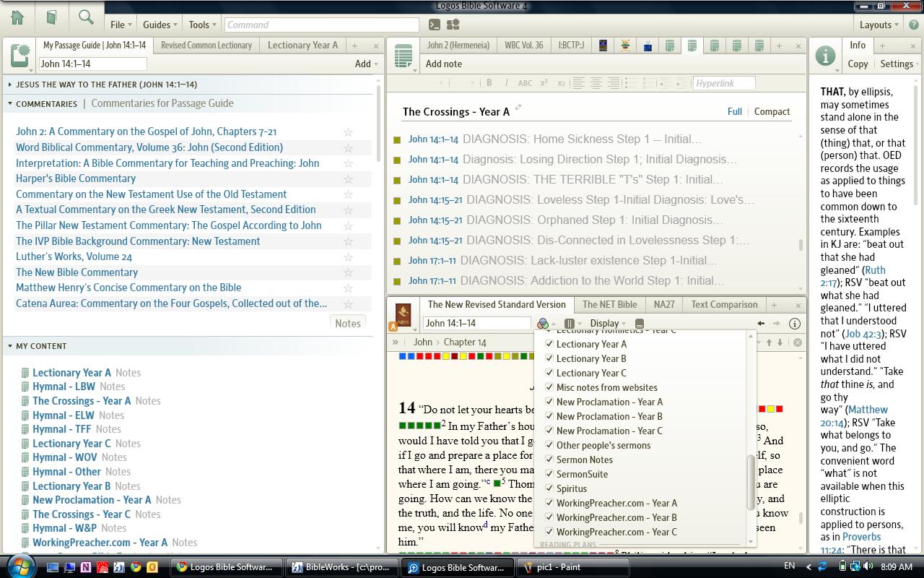
Task: Uncheck Lectionary Year A in the filter list
Action: coord(549,344)
